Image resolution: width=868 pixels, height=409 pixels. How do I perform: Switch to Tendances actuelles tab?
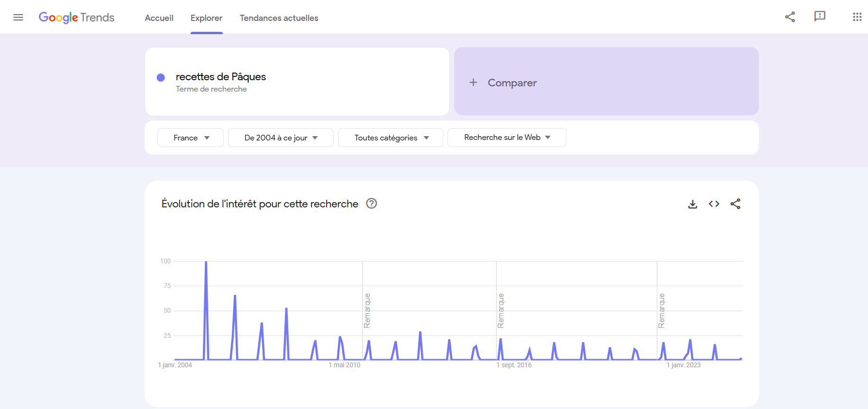(279, 18)
